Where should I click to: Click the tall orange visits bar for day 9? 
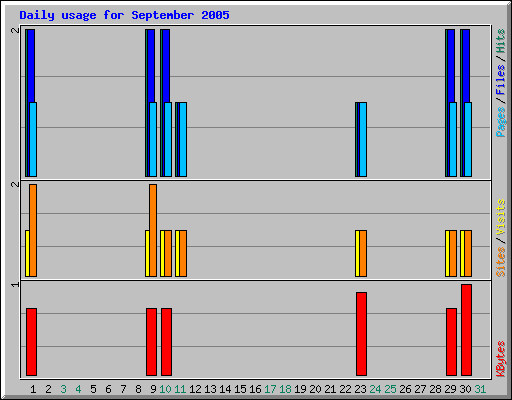[x=153, y=230]
